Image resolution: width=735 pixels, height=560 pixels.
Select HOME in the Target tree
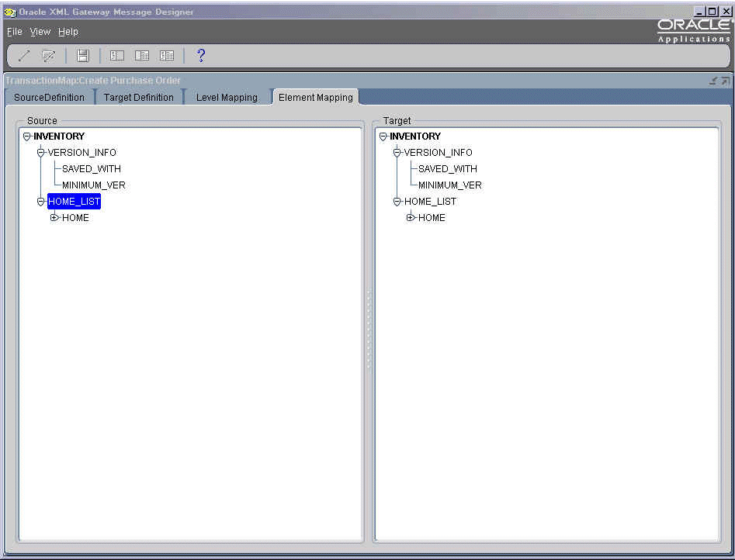tap(432, 218)
